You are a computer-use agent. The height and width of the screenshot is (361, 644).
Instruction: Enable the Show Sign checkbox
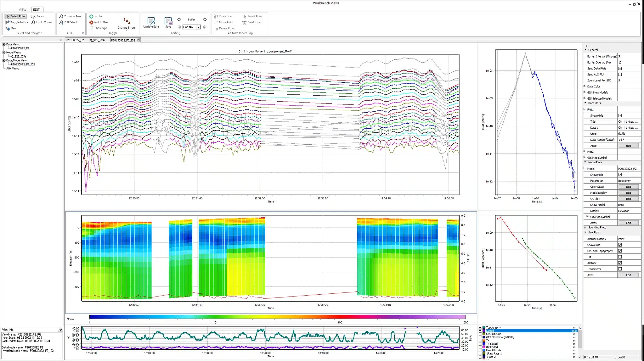click(91, 28)
